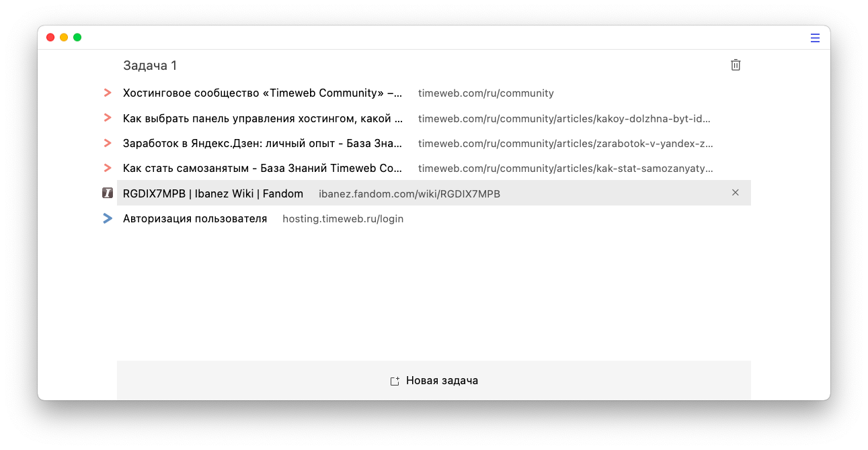This screenshot has height=450, width=868.
Task: Click the hosting.timeweb.ru/login URL
Action: point(343,219)
